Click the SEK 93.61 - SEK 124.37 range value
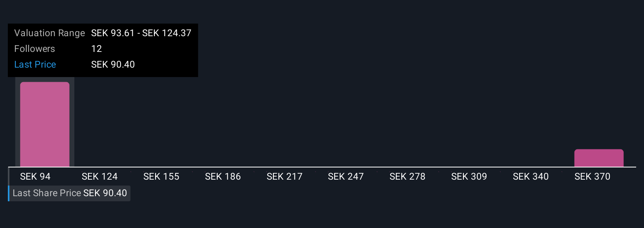 click(141, 33)
